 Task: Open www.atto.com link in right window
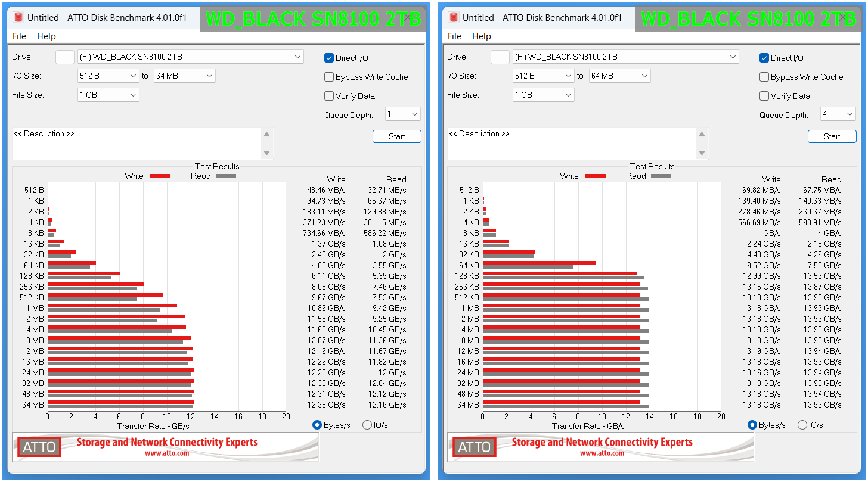tap(602, 453)
